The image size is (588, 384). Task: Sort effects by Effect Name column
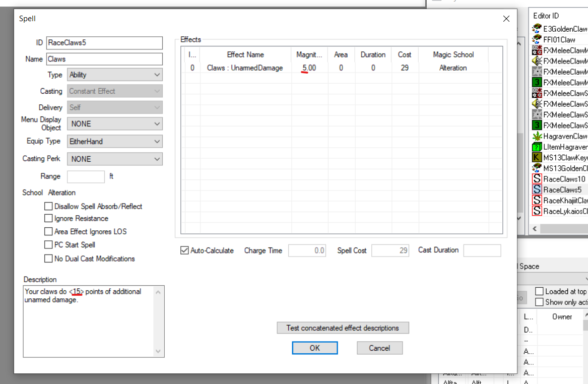click(x=245, y=55)
